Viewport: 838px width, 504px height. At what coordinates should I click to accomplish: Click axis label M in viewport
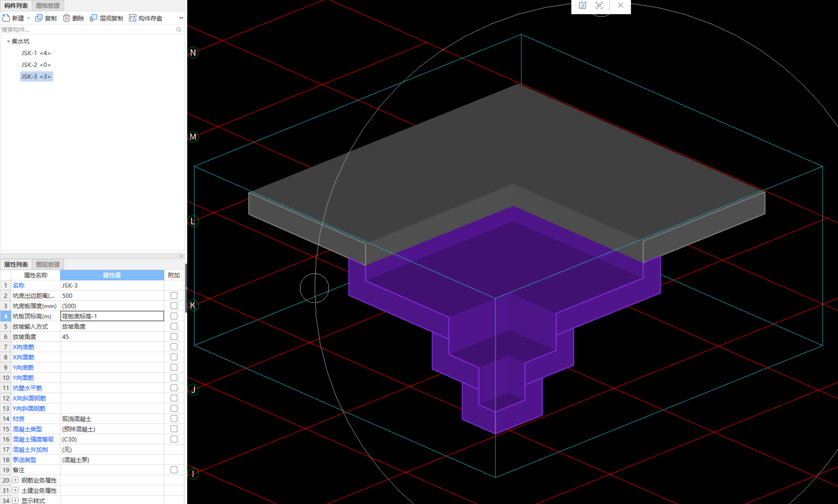(x=193, y=136)
